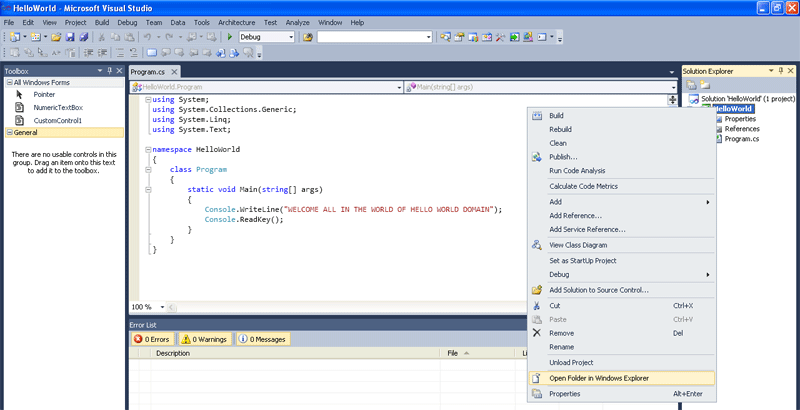The image size is (800, 410).
Task: Click the green arrow toolbar icon
Action: (514, 37)
